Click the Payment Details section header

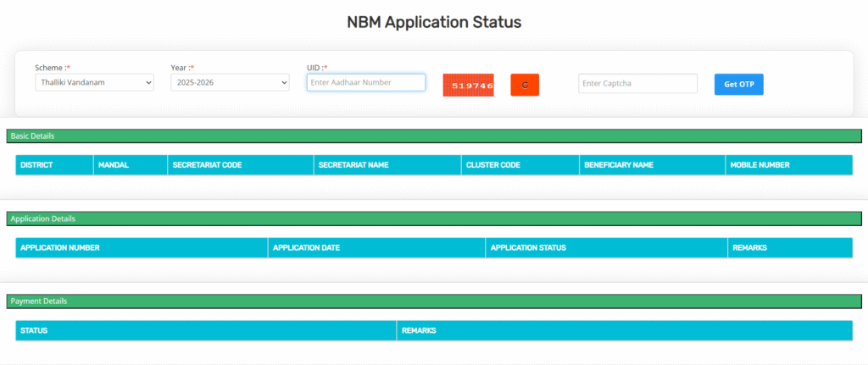coord(434,301)
